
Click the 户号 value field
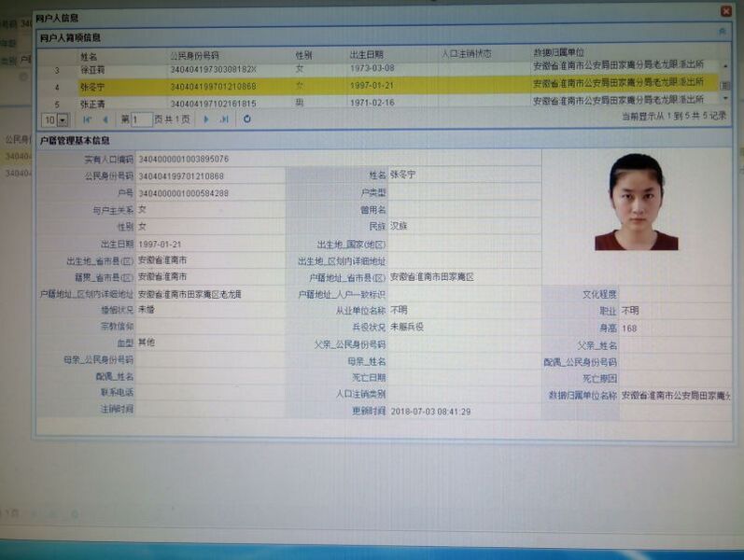(211, 193)
